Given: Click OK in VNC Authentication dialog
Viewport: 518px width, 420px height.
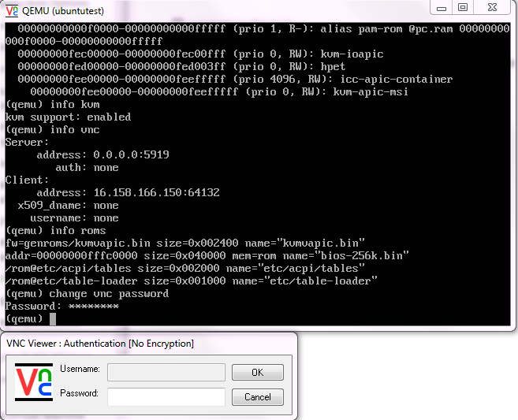Looking at the screenshot, I should [257, 372].
